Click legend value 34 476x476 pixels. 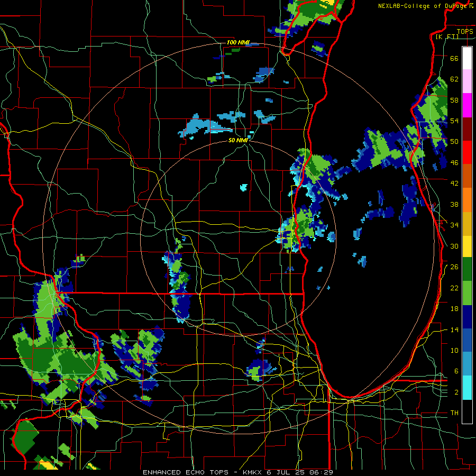[x=454, y=225]
